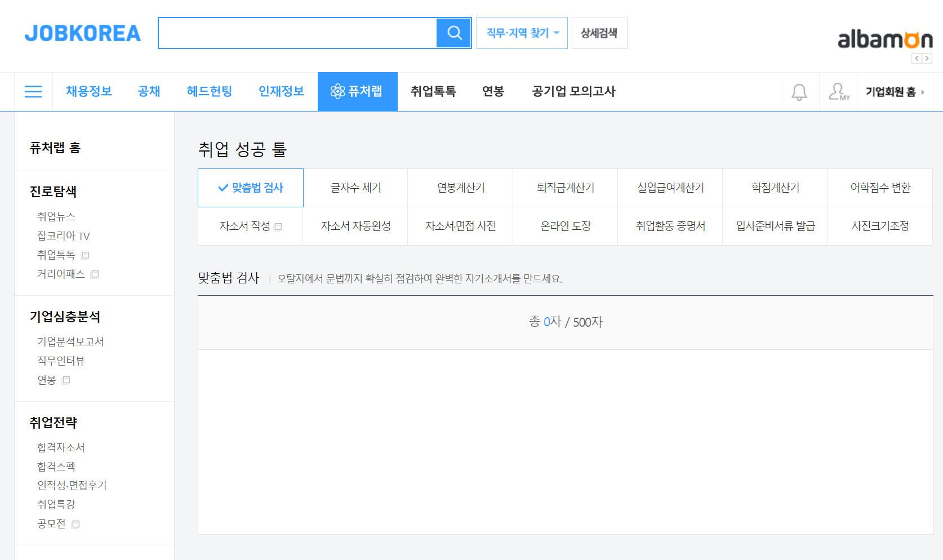Select the 글자수 세기 tool tab
The width and height of the screenshot is (943, 560).
click(355, 188)
